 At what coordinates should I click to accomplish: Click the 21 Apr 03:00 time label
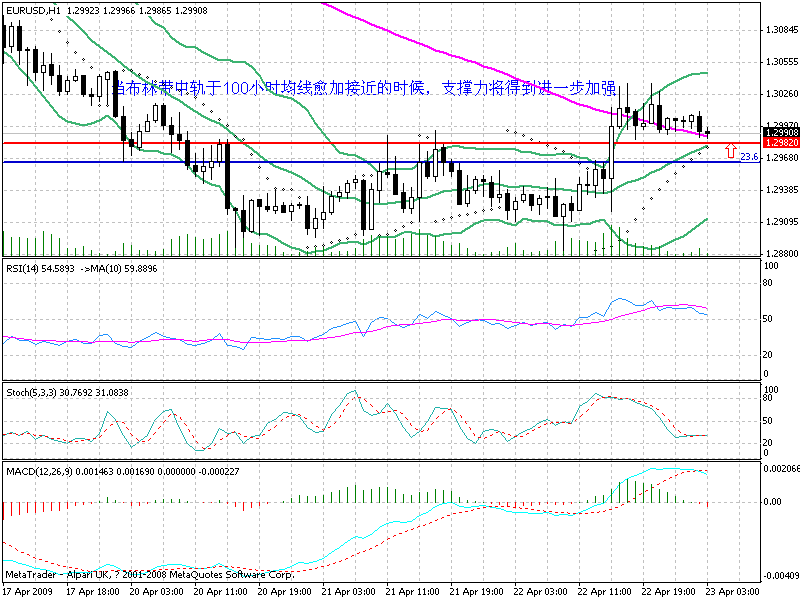(348, 592)
